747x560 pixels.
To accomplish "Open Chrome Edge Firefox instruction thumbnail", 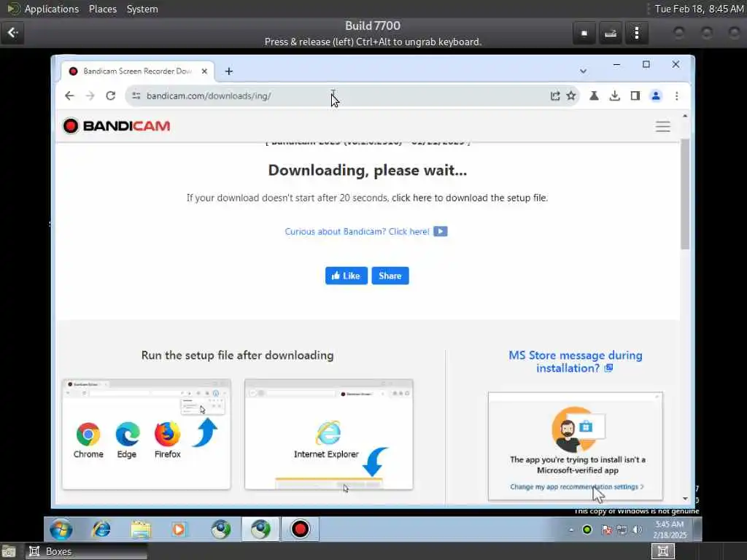I will click(x=146, y=435).
